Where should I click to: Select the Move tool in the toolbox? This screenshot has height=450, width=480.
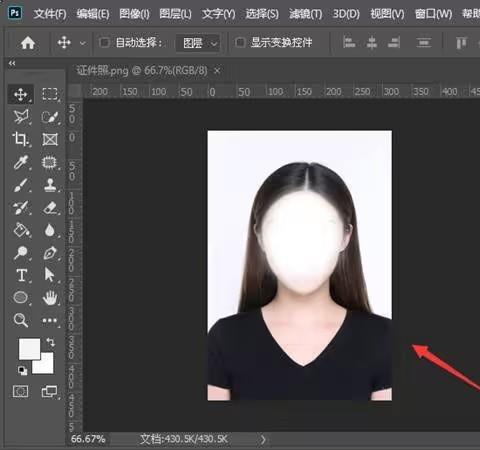21,94
